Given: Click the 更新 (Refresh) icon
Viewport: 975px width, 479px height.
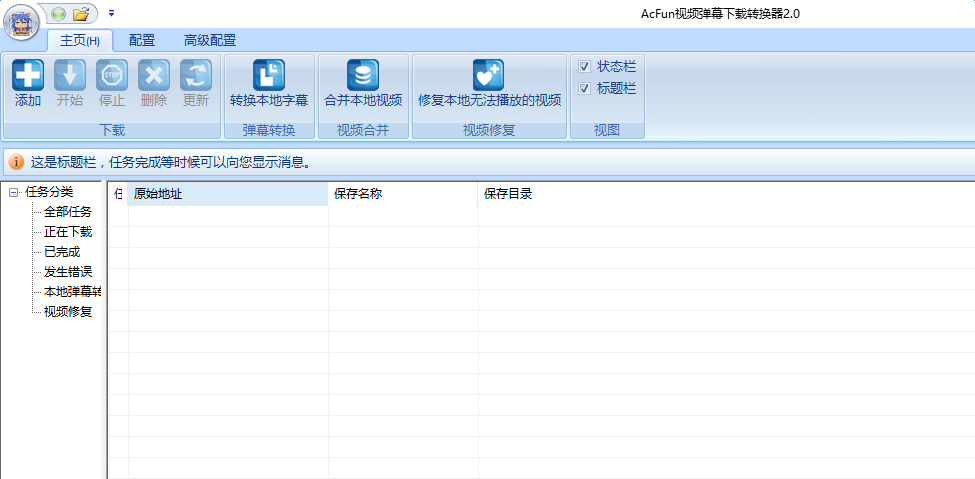Looking at the screenshot, I should (x=196, y=75).
